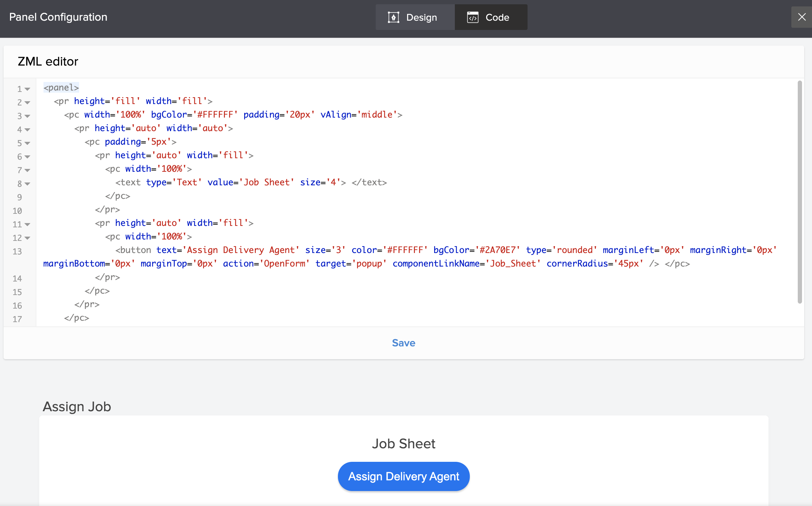The width and height of the screenshot is (812, 506).
Task: Save the ZML code
Action: [x=404, y=343]
